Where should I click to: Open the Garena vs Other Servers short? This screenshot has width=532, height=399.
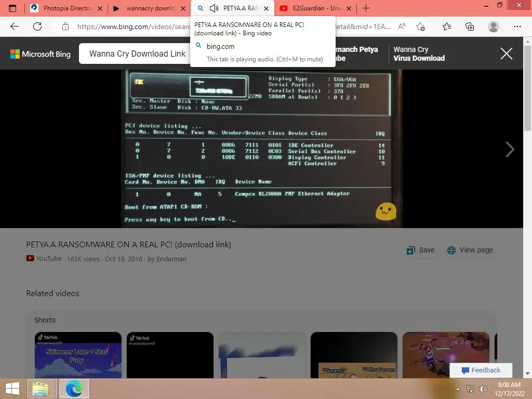(354, 355)
